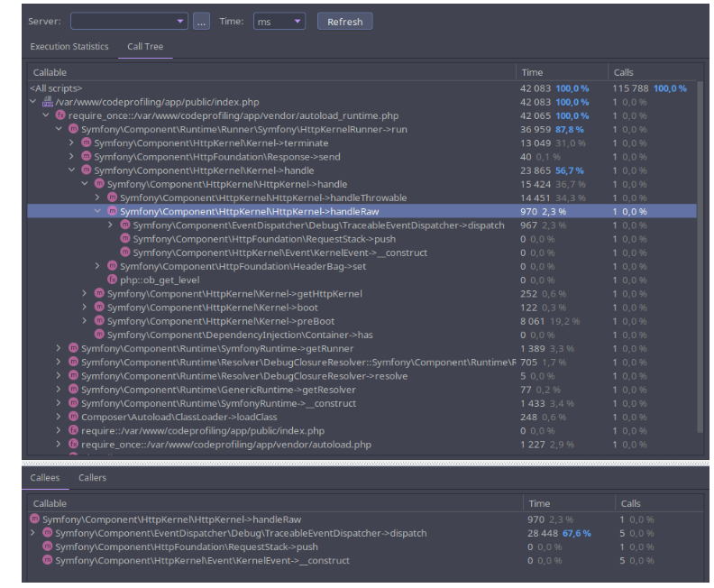714x588 pixels.
Task: Collapse the require_once autoload_runtime.php node
Action: coord(46,115)
